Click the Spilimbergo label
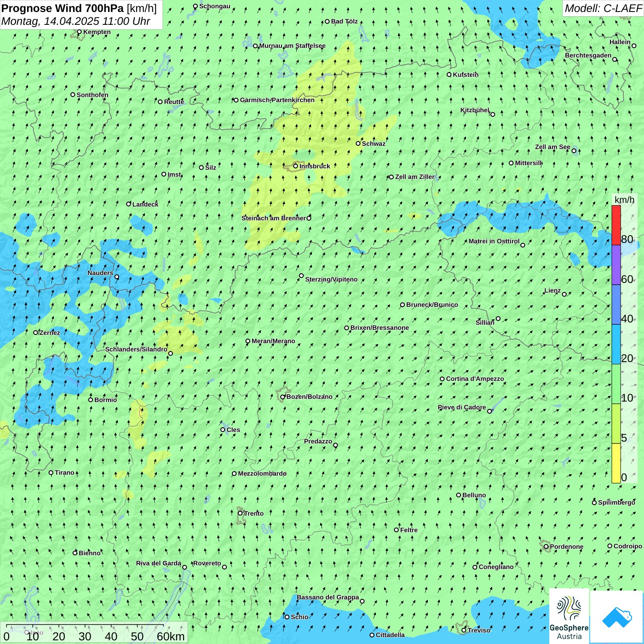Viewport: 644px width, 644px height. (x=616, y=502)
